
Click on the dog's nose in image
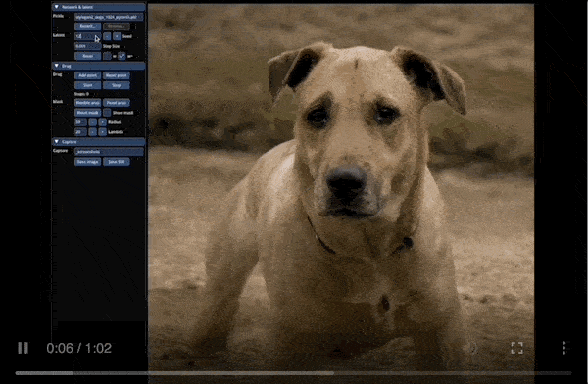click(346, 182)
